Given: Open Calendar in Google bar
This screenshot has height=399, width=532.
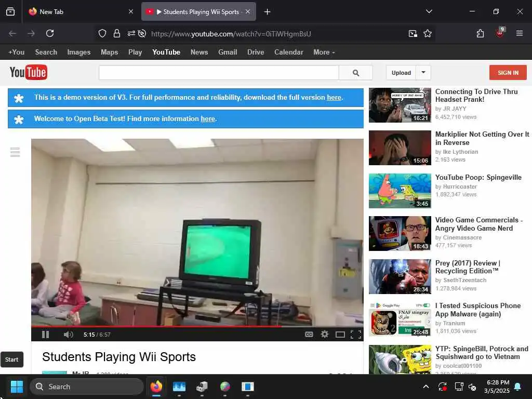Looking at the screenshot, I should click(289, 52).
